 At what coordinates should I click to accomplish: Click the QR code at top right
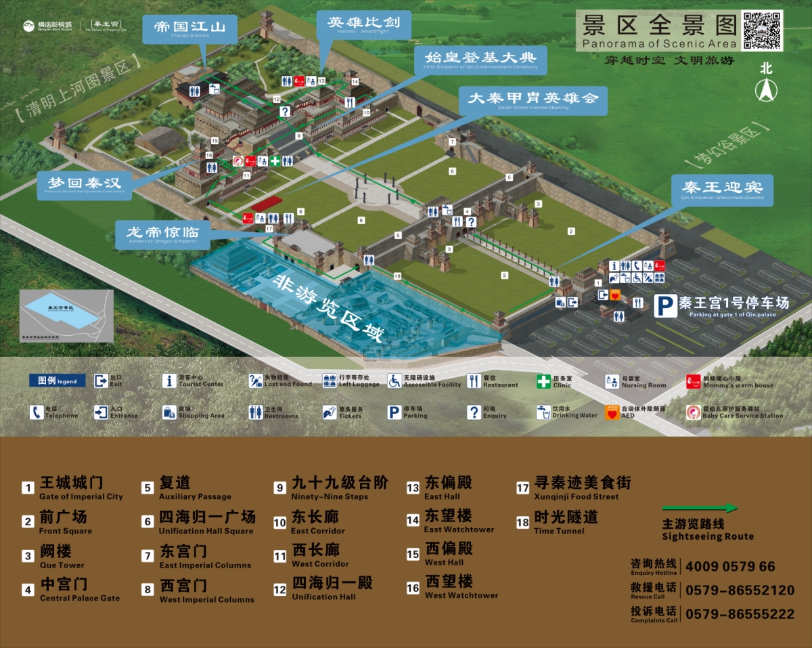coord(761,30)
